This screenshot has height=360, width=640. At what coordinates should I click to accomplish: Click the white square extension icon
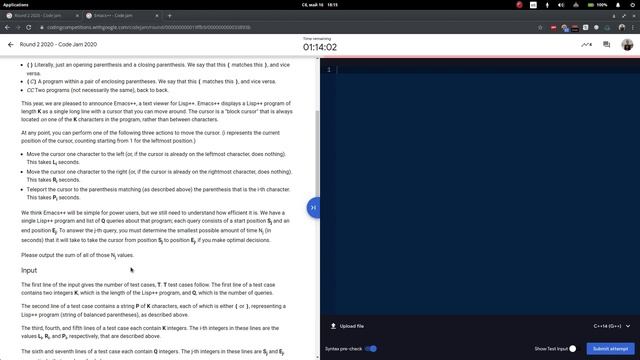coord(586,27)
